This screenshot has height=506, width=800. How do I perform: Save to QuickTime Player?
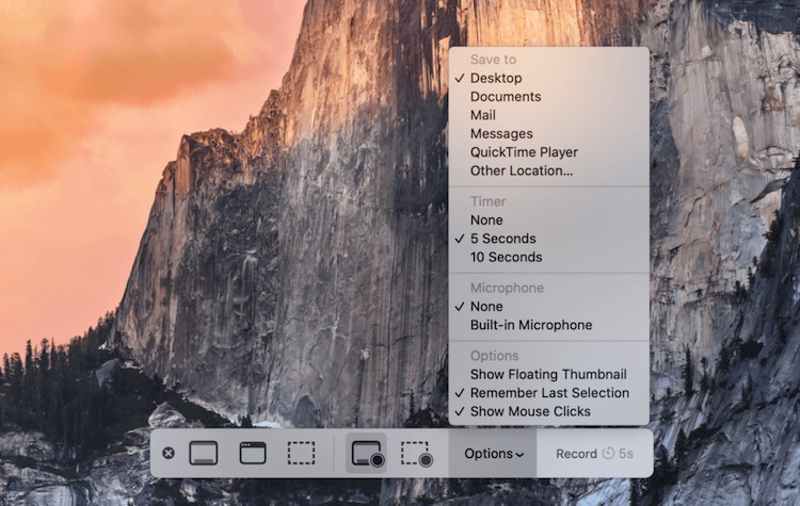pyautogui.click(x=524, y=152)
